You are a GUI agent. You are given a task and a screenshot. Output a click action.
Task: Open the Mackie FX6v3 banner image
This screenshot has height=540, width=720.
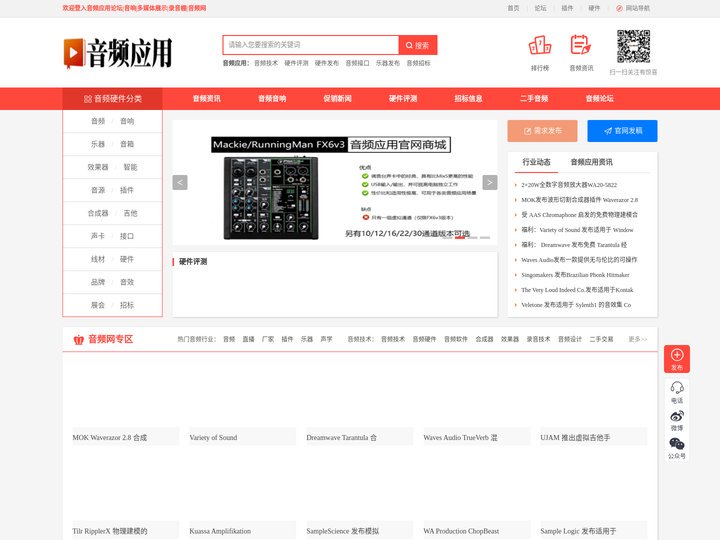pos(335,182)
